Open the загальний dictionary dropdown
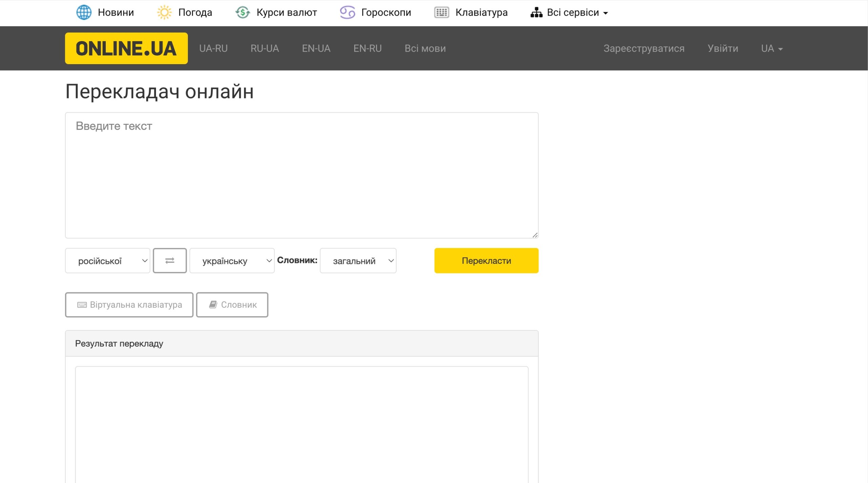 click(x=358, y=260)
